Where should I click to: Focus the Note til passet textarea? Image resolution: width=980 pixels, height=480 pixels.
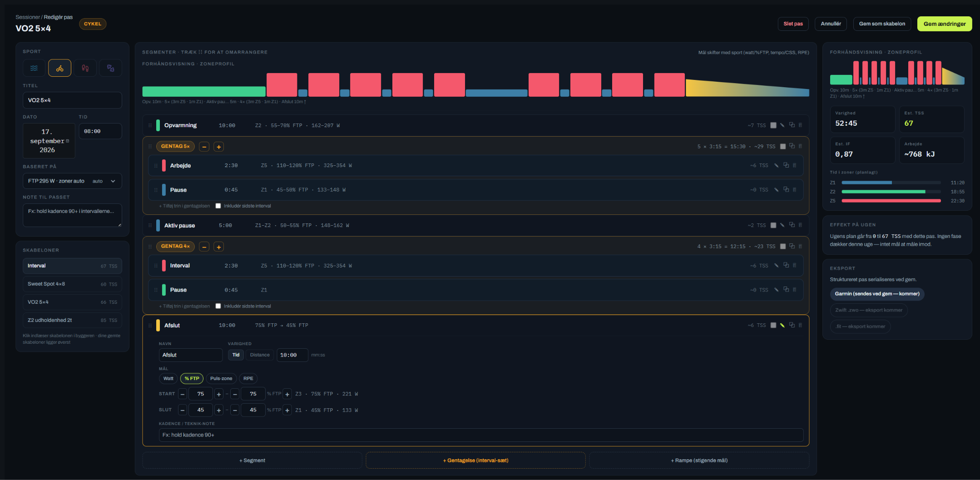tap(72, 215)
